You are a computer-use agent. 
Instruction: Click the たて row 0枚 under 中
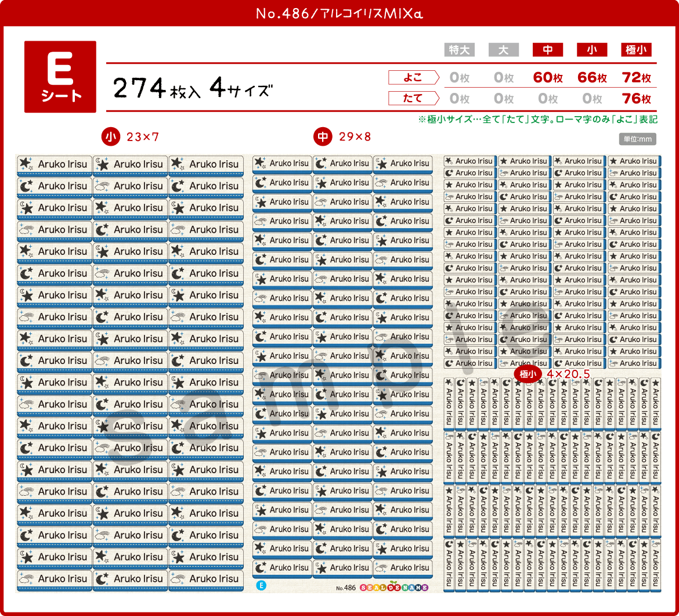pos(548,99)
